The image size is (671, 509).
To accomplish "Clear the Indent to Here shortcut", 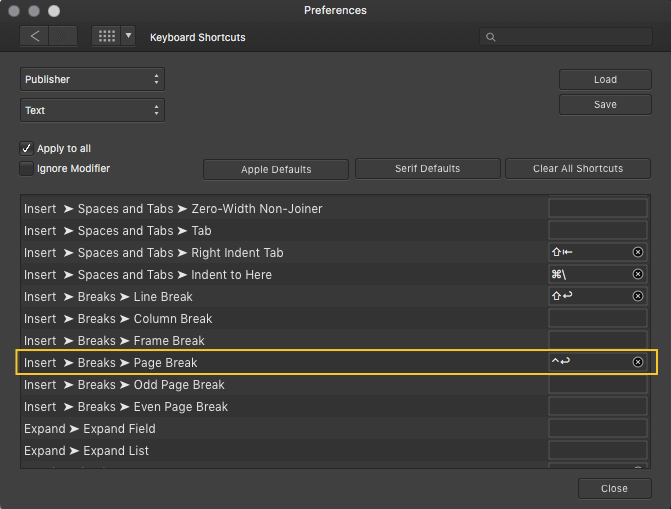I will pyautogui.click(x=638, y=275).
